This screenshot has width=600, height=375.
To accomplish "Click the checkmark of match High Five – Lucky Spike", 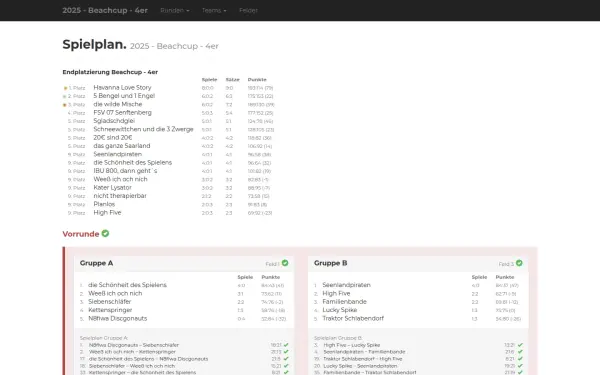I will 520,345.
